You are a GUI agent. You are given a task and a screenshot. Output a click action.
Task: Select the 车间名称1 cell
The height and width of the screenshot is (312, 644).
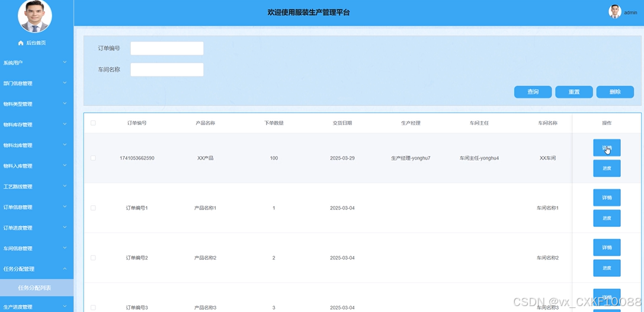(547, 208)
